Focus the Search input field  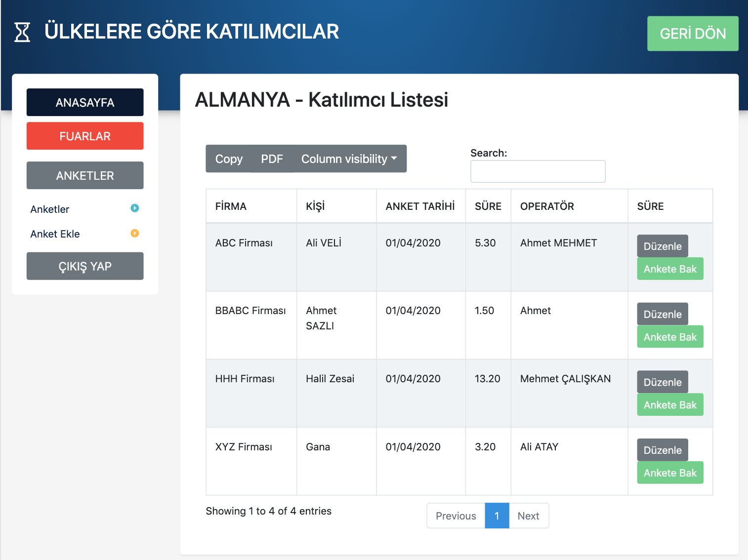click(538, 171)
